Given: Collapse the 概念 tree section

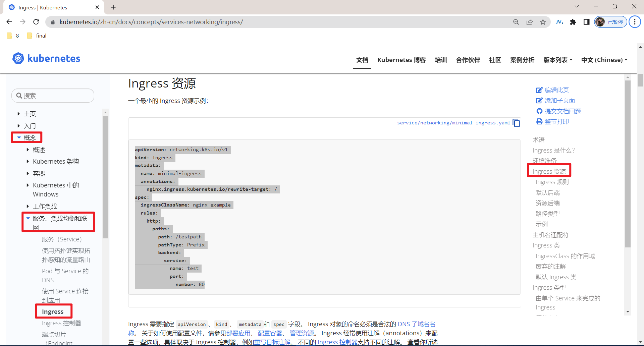Looking at the screenshot, I should [19, 137].
